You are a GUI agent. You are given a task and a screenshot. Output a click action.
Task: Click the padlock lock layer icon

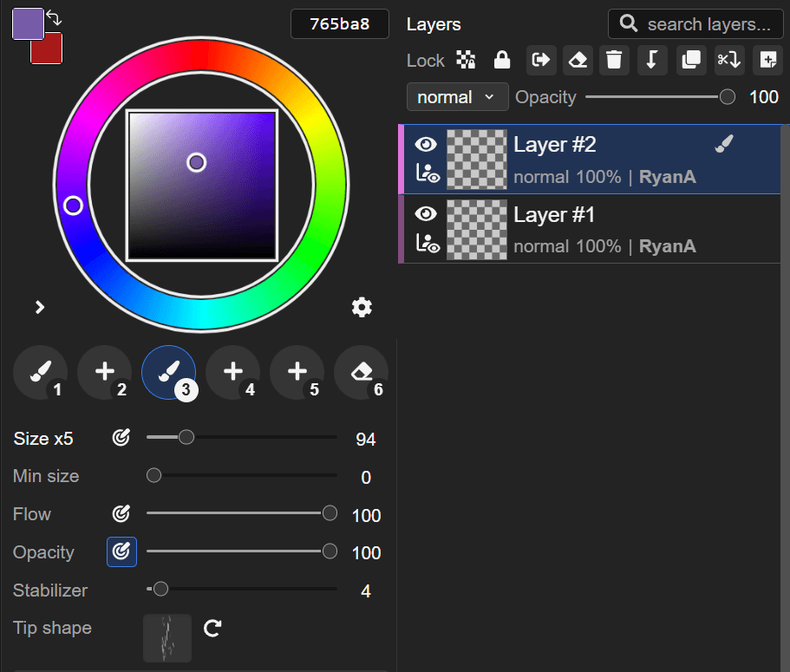pyautogui.click(x=501, y=60)
